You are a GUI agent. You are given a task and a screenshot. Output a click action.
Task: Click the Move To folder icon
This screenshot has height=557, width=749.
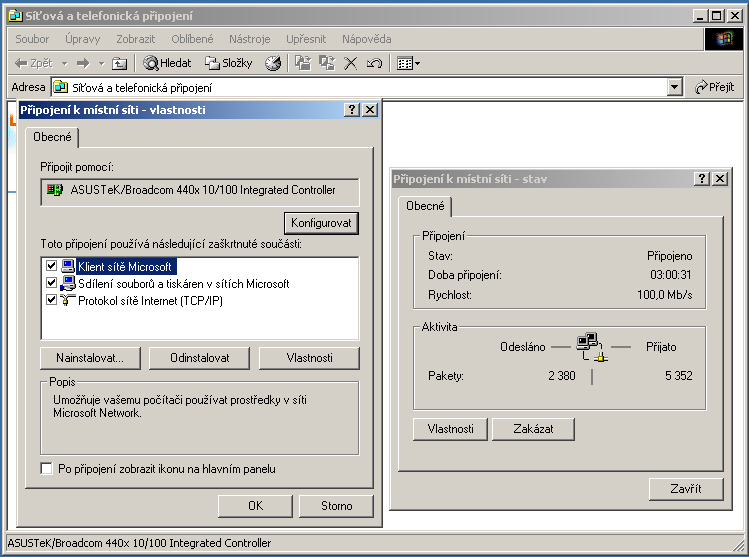[x=302, y=63]
